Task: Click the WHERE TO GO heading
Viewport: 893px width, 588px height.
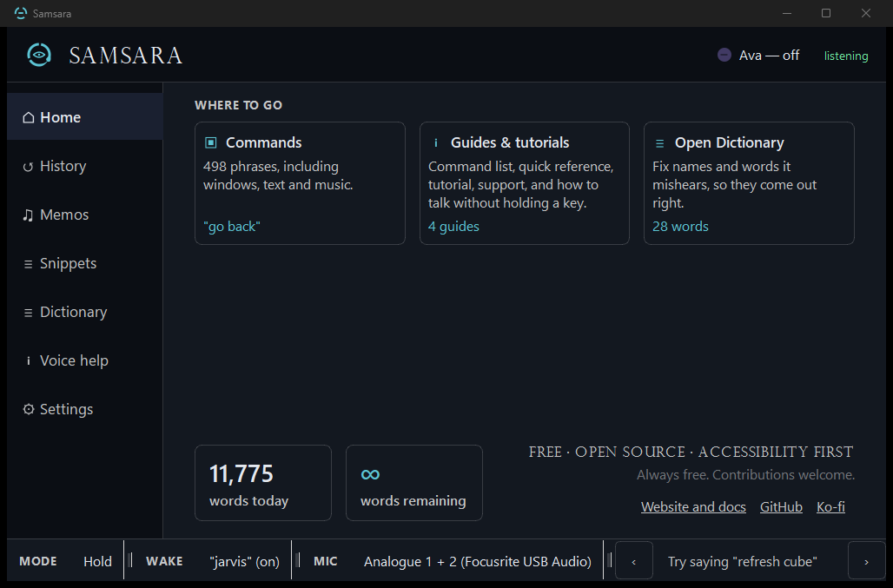Action: tap(239, 105)
